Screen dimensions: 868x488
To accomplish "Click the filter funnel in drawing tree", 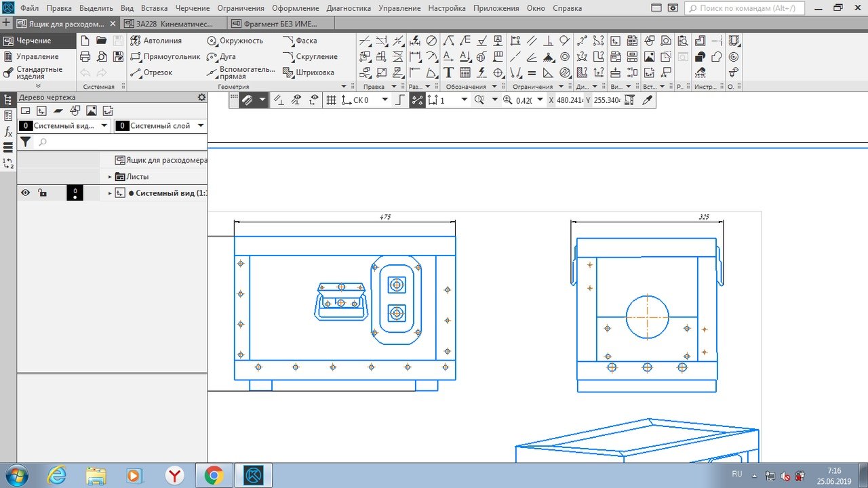I will (x=25, y=142).
